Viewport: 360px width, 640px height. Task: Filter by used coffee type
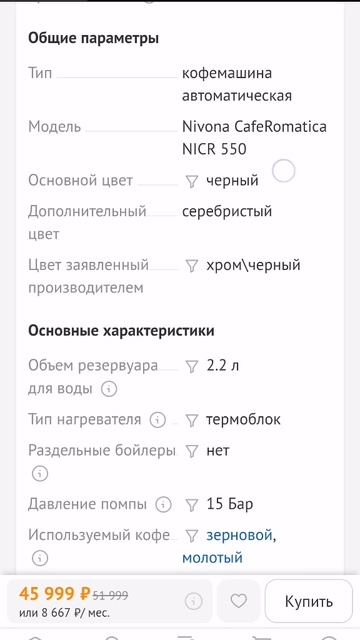tap(191, 536)
